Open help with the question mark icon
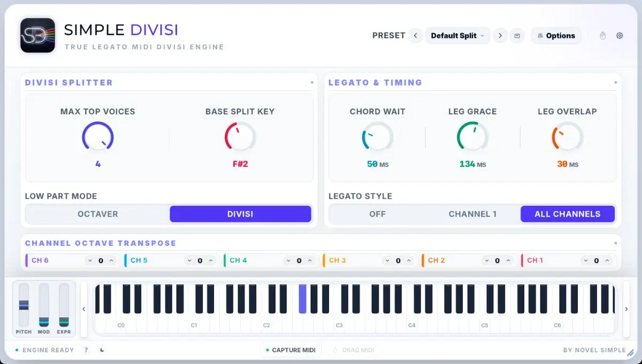This screenshot has height=364, width=642. (86, 350)
